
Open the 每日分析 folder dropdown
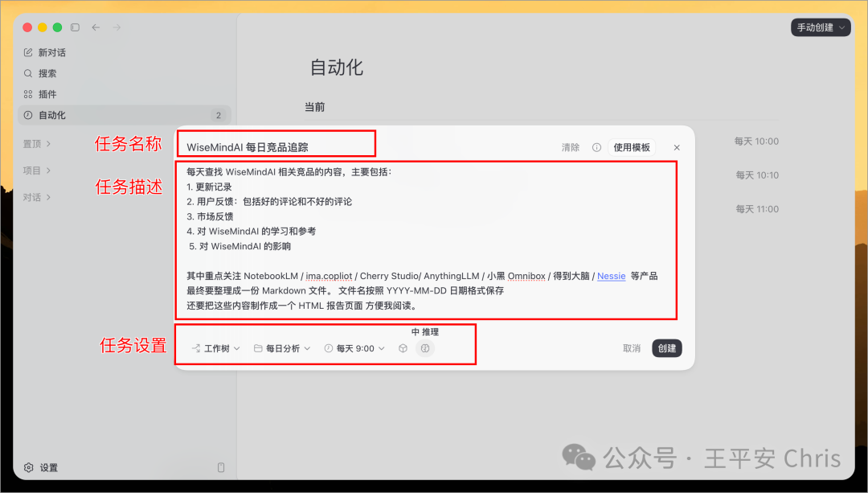click(x=282, y=348)
